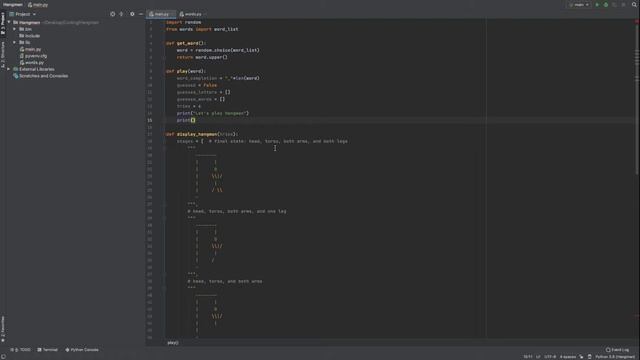Screen dimensions: 640x360
Task: Click line number 15 in the gutter
Action: click(x=150, y=120)
